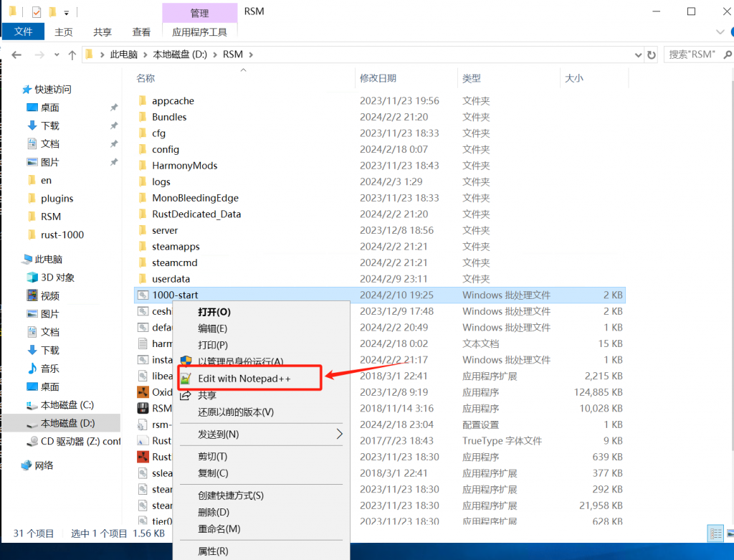This screenshot has height=560, width=734.
Task: Click the Notepad++ icon in context menu
Action: tap(186, 378)
